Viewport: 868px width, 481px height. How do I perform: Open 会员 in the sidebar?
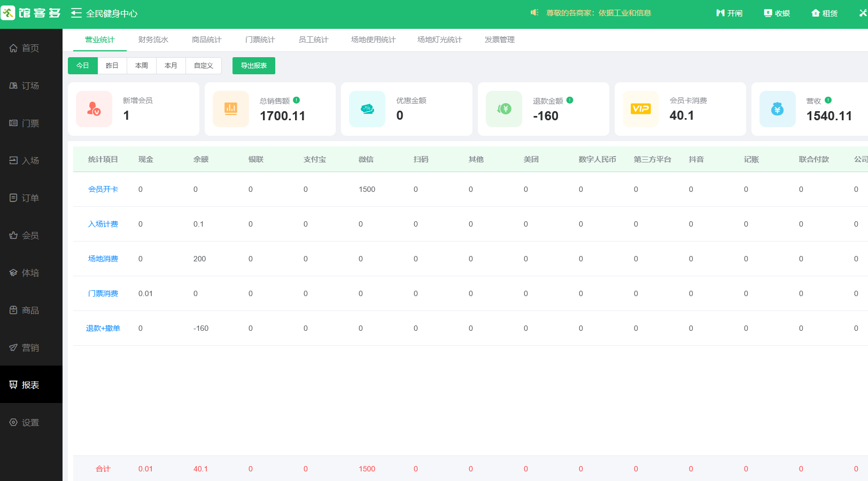pos(31,235)
